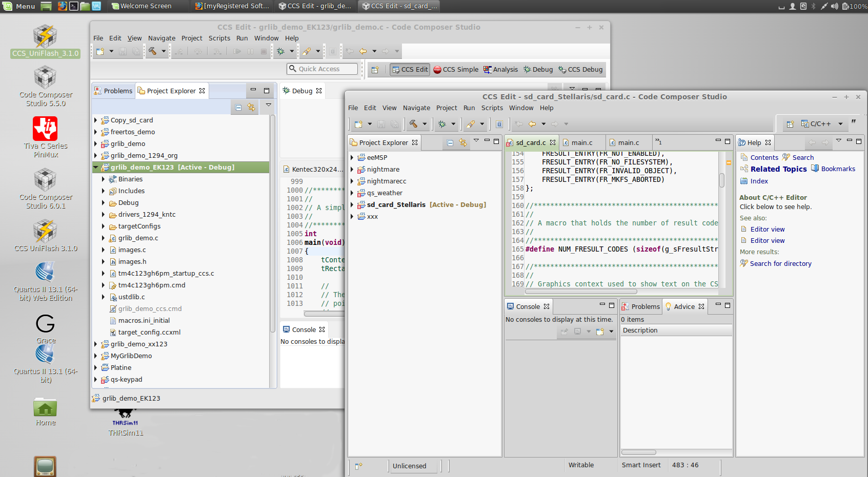Click Description column header in Advice panel
Viewport: 868px width, 477px height.
tap(676, 330)
